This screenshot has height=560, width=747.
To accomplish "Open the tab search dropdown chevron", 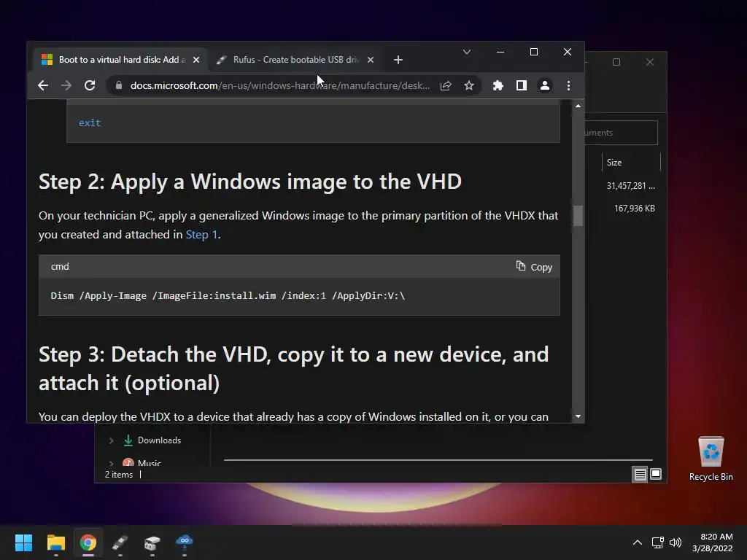I will (x=467, y=52).
